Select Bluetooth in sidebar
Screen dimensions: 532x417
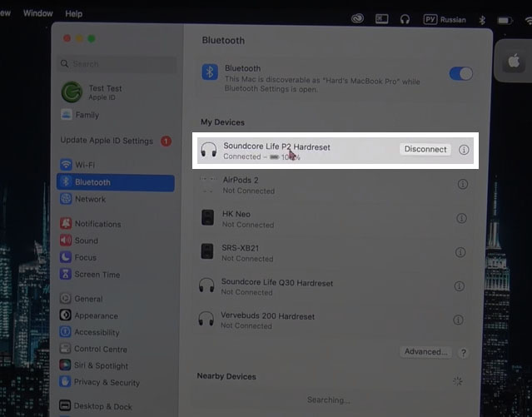click(116, 182)
